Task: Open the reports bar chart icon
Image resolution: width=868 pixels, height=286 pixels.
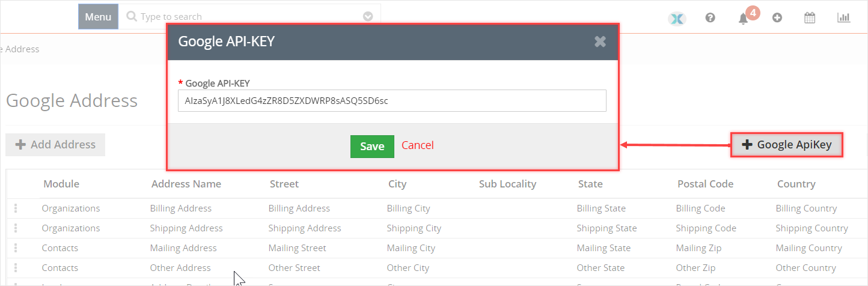Action: click(843, 17)
